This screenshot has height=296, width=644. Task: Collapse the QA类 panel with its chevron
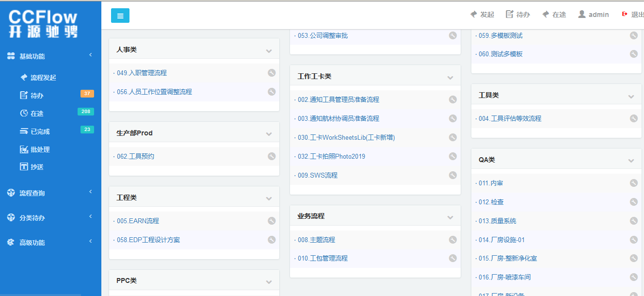coord(631,161)
